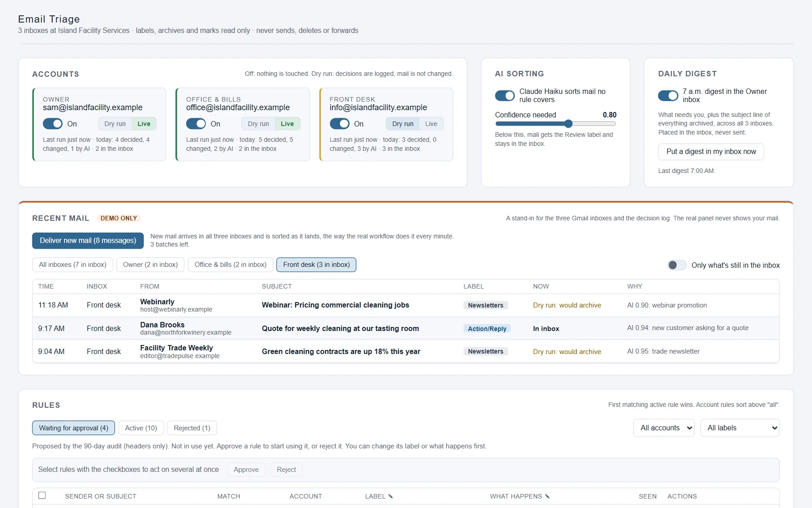Viewport: 812px width, 508px height.
Task: Switch Front Desk account to Live
Action: pos(431,124)
